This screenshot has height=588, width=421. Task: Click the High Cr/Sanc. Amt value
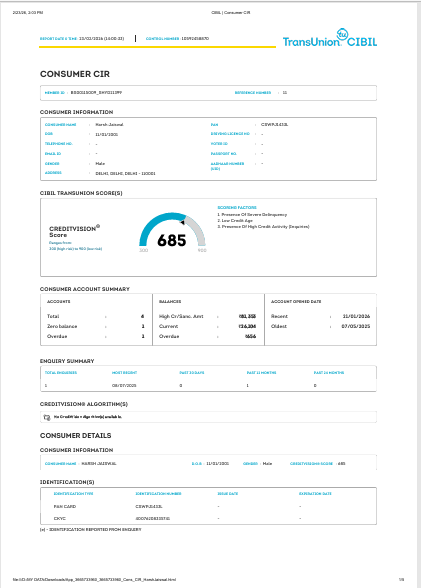(x=247, y=316)
